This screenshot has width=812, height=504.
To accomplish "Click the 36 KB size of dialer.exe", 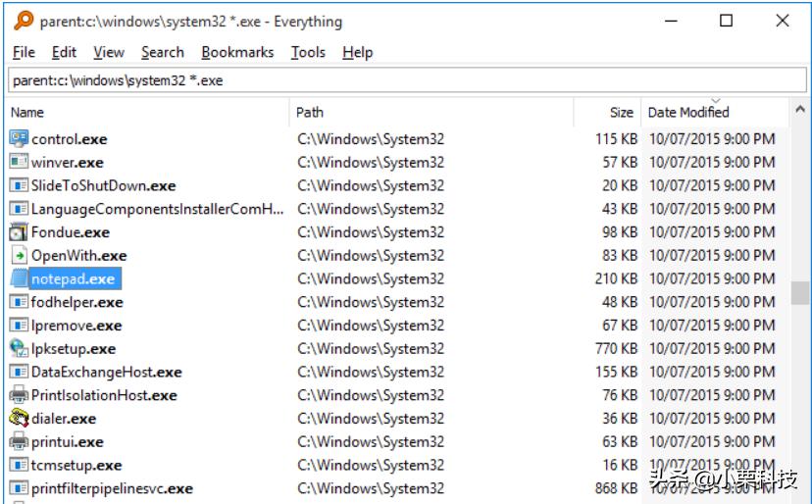I will click(620, 419).
